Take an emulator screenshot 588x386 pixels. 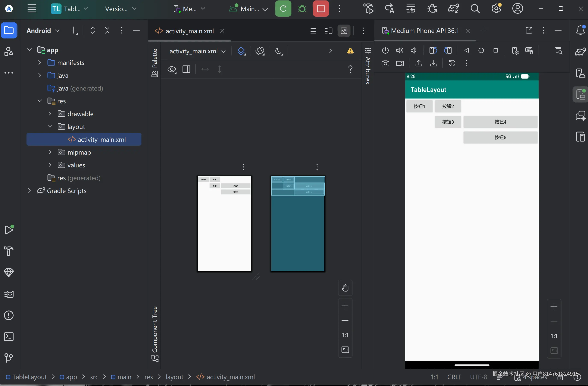pos(385,63)
